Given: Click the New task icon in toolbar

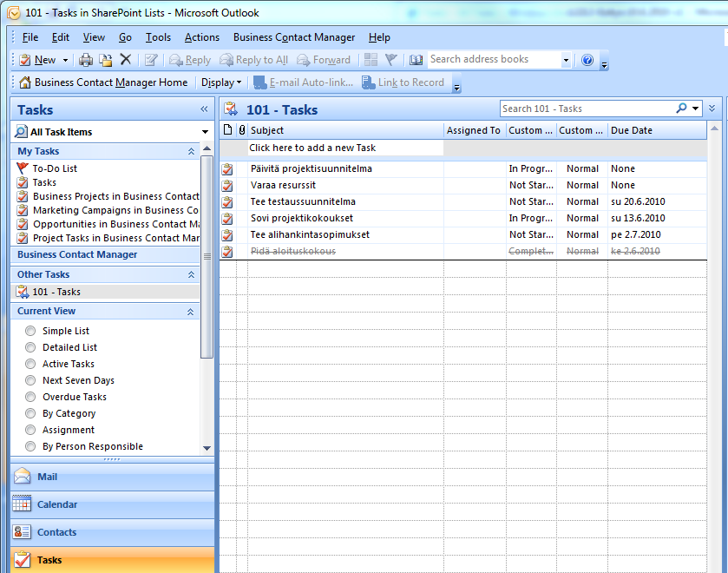Looking at the screenshot, I should pyautogui.click(x=25, y=60).
